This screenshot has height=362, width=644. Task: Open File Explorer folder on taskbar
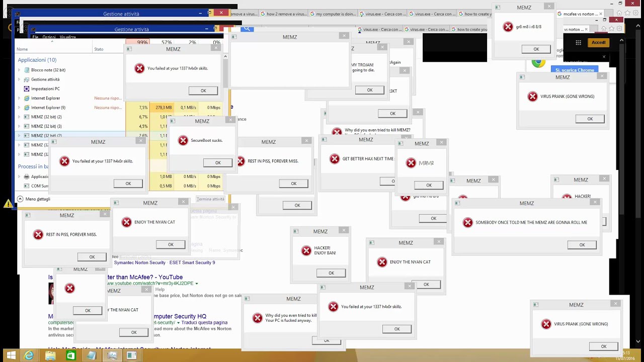(50, 355)
